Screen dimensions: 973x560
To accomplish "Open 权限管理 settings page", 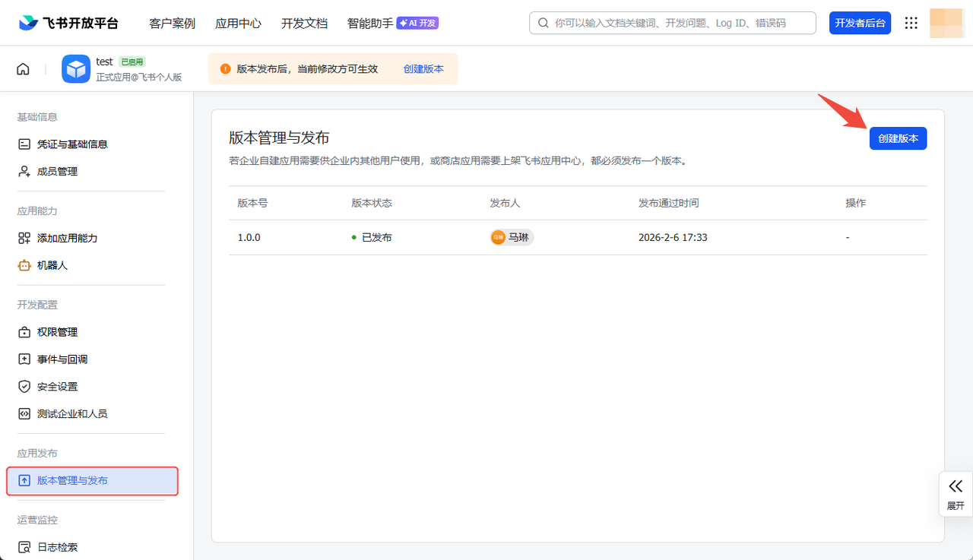I will pyautogui.click(x=57, y=332).
